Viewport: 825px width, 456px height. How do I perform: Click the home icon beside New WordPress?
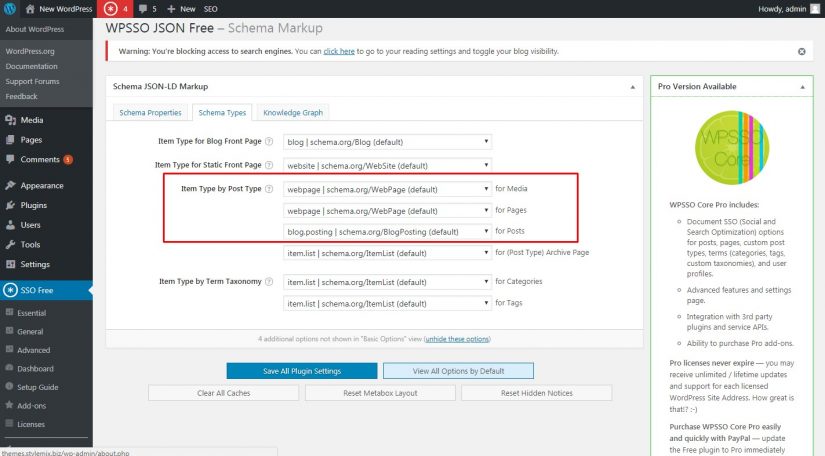tap(30, 8)
